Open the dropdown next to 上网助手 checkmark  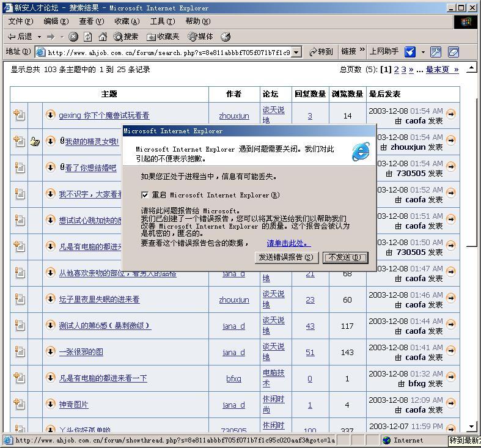423,52
